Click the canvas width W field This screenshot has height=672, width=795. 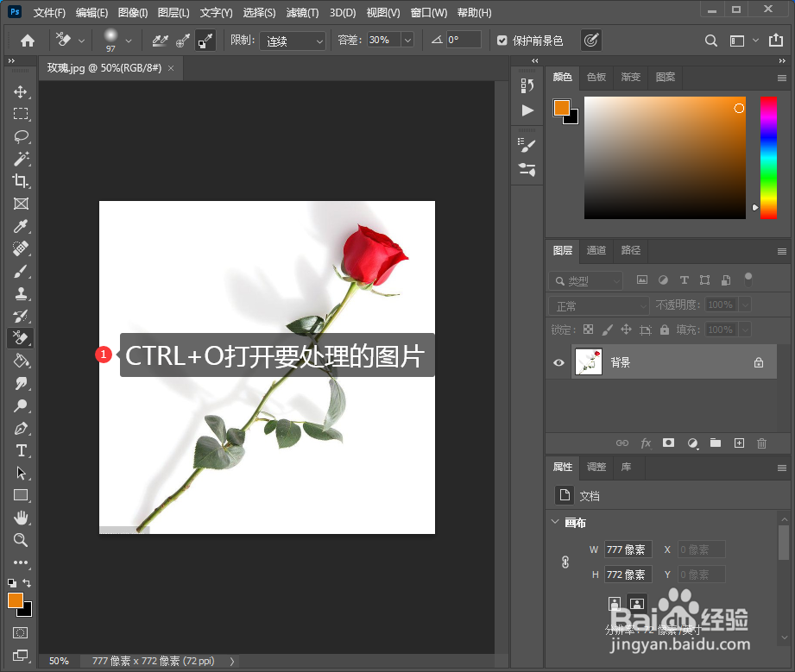coord(628,550)
